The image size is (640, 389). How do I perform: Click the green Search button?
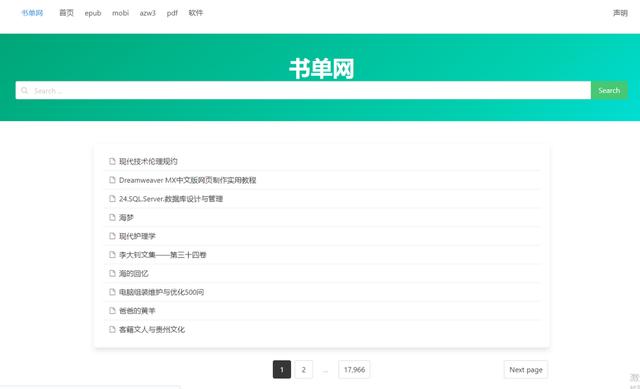coord(609,90)
